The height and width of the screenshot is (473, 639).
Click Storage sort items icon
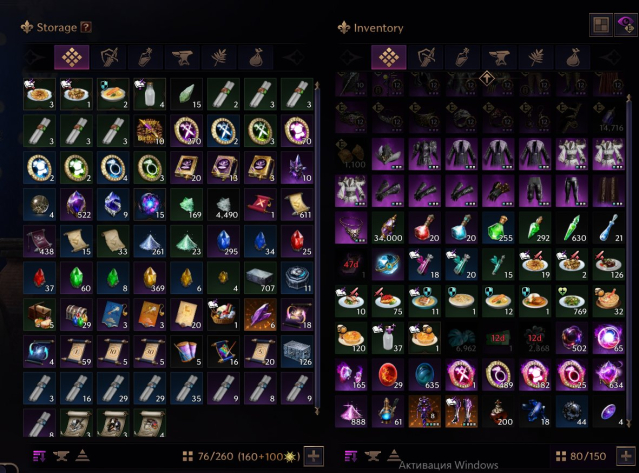(40, 456)
